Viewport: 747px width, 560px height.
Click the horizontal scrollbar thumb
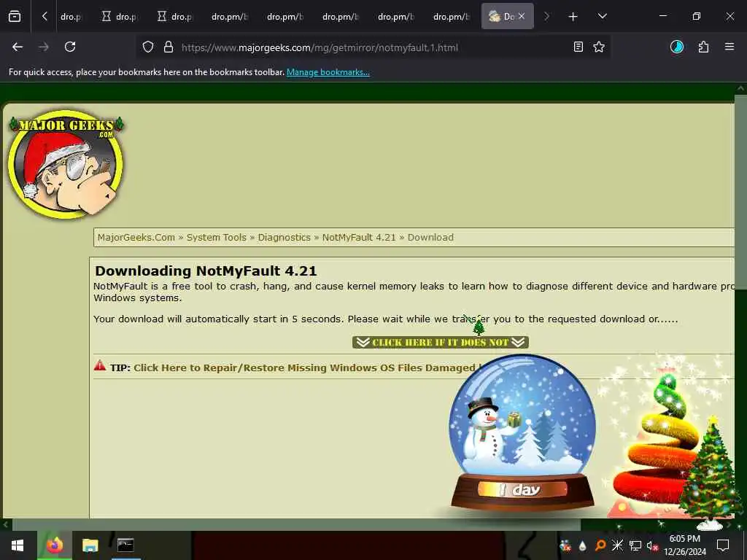pos(296,525)
